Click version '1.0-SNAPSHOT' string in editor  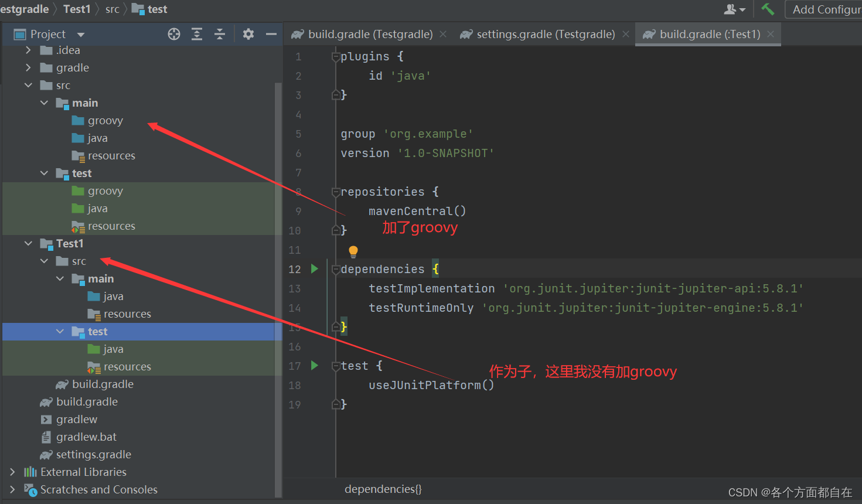(x=446, y=153)
